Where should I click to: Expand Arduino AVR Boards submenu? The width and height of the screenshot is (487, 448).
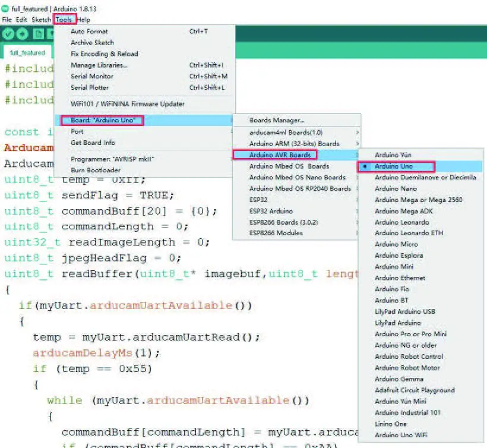click(x=296, y=154)
